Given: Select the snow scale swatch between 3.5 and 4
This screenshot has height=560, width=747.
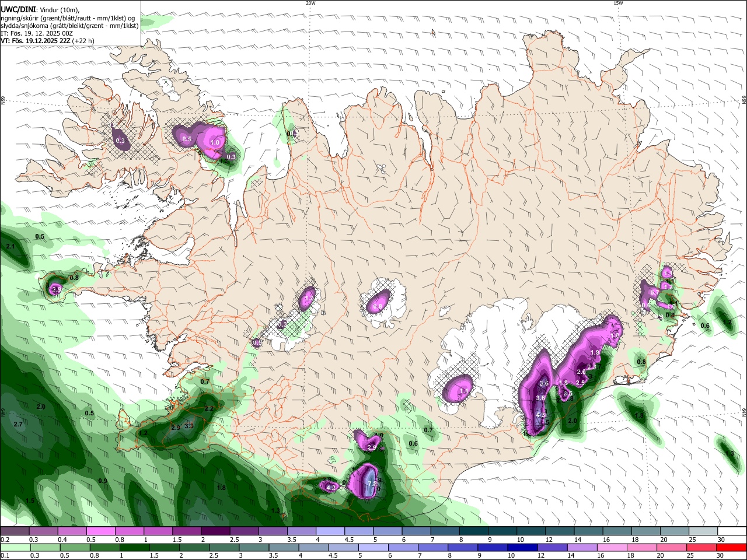Looking at the screenshot, I should coord(302,531).
